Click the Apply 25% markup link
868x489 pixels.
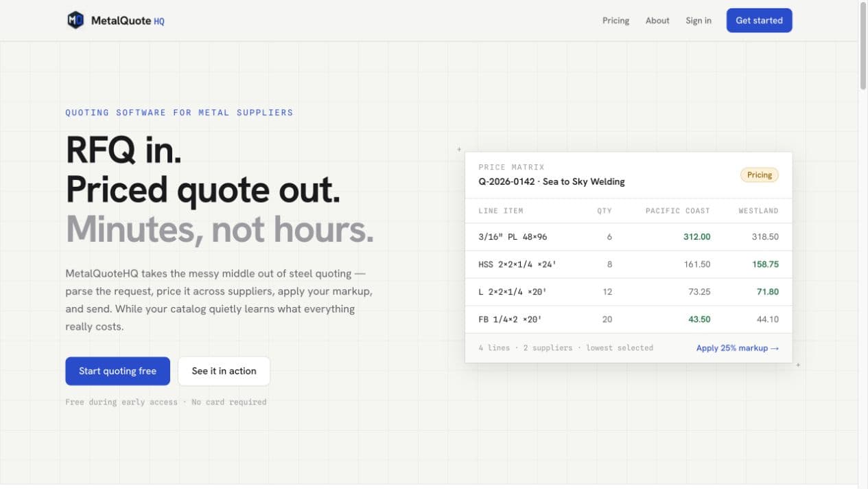click(x=738, y=348)
